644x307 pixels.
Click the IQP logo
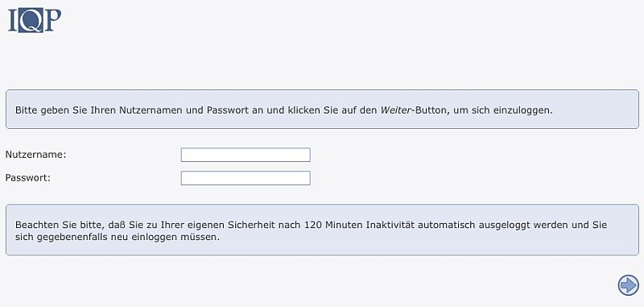coord(35,20)
